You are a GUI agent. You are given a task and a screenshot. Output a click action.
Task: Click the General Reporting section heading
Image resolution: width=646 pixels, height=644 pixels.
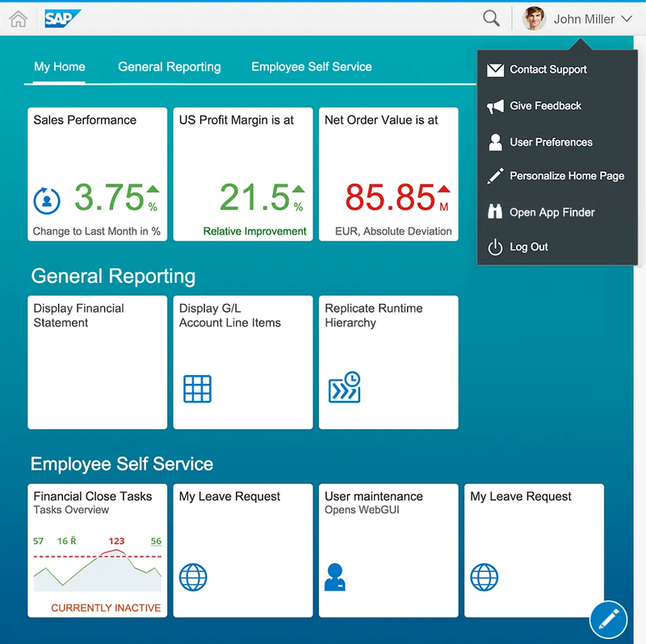113,276
